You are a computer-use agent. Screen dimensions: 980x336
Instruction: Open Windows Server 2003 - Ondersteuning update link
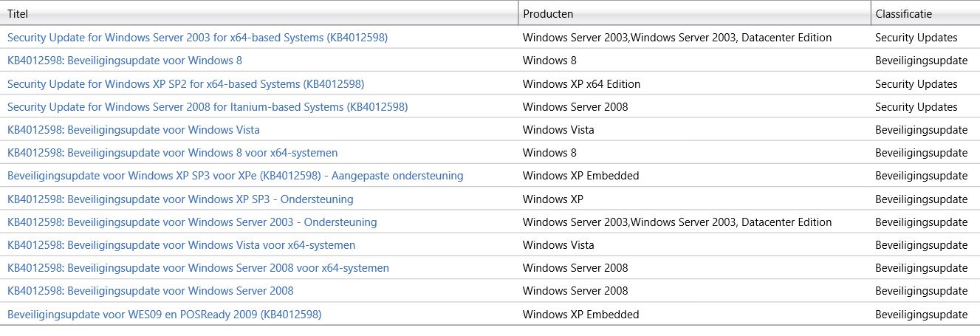192,222
